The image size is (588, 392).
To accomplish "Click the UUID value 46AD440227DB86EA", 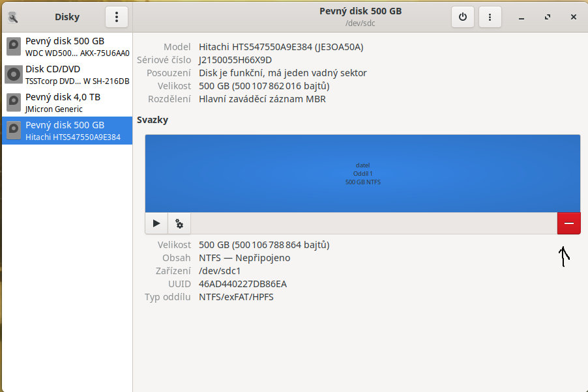I will pos(243,284).
